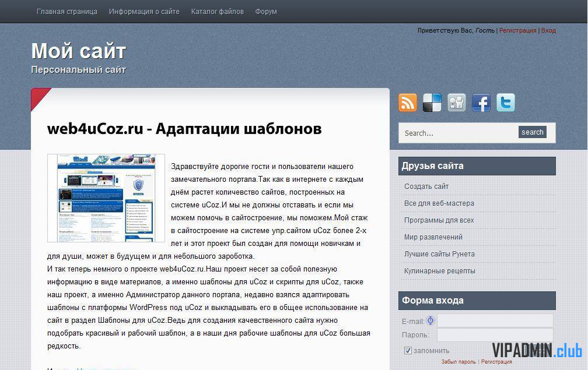This screenshot has width=588, height=370.
Task: Click the Delicious bookmark icon
Action: point(432,103)
